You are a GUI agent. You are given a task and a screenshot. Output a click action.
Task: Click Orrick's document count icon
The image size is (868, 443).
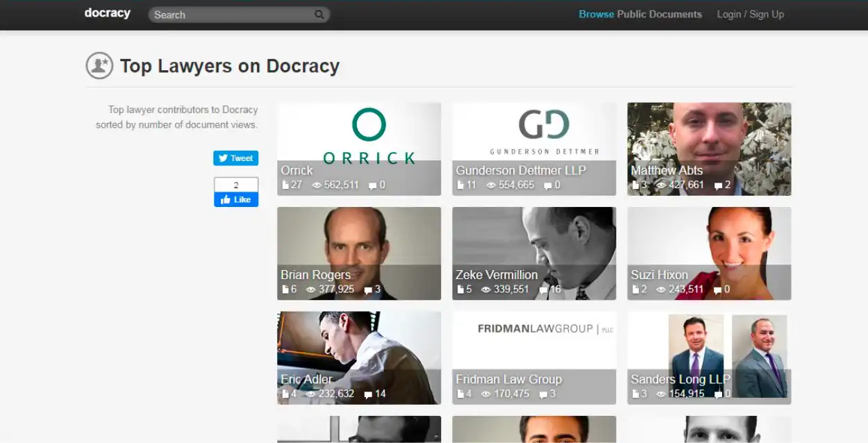click(x=285, y=185)
